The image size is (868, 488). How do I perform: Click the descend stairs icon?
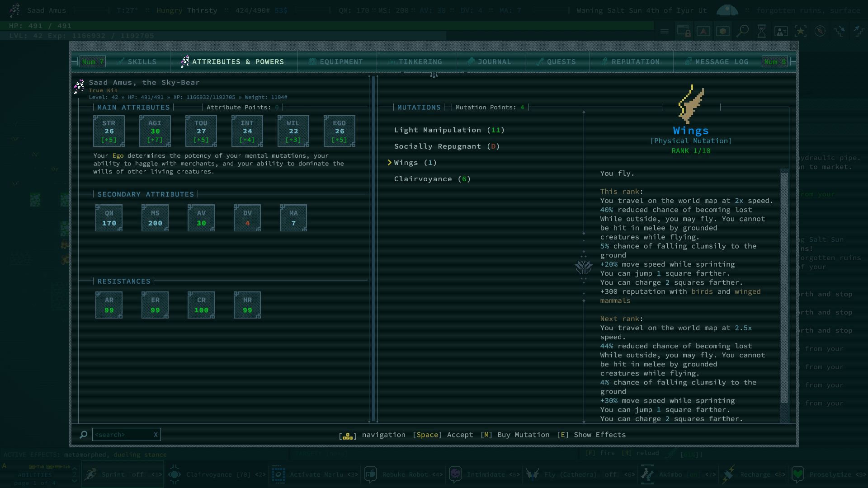click(840, 31)
